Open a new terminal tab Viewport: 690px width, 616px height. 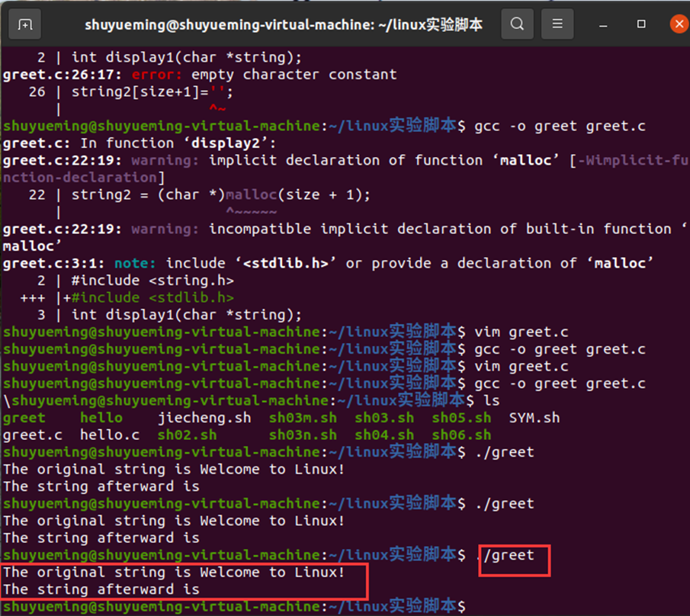24,24
